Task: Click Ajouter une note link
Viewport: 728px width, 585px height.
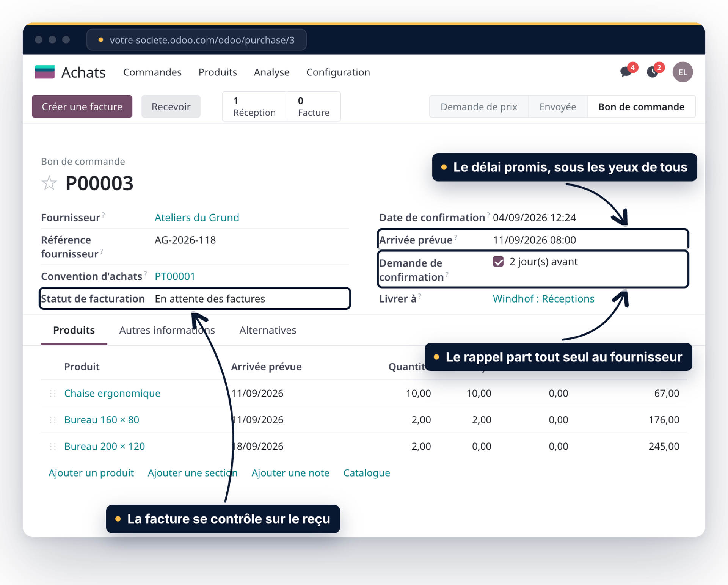Action: tap(290, 473)
